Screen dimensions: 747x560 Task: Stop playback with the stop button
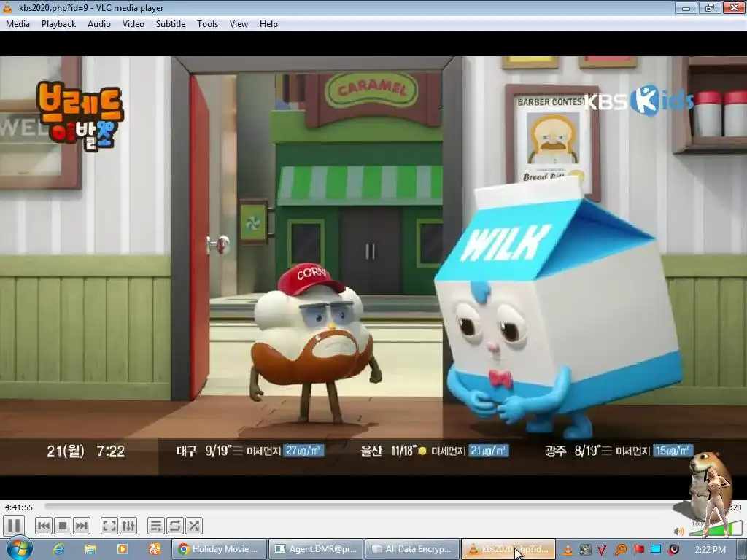point(63,526)
